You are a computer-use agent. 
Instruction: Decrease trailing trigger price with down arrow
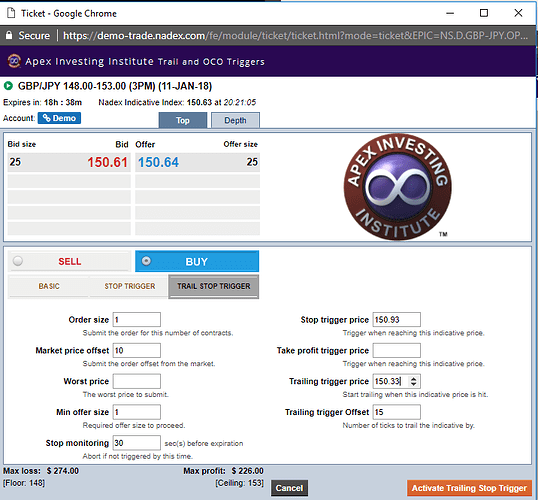[x=413, y=384]
